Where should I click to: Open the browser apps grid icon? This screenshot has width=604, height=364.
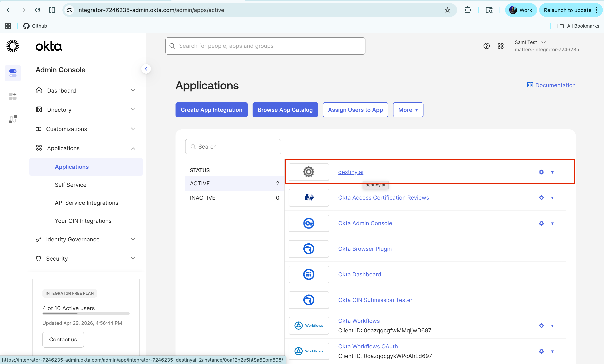(x=8, y=26)
